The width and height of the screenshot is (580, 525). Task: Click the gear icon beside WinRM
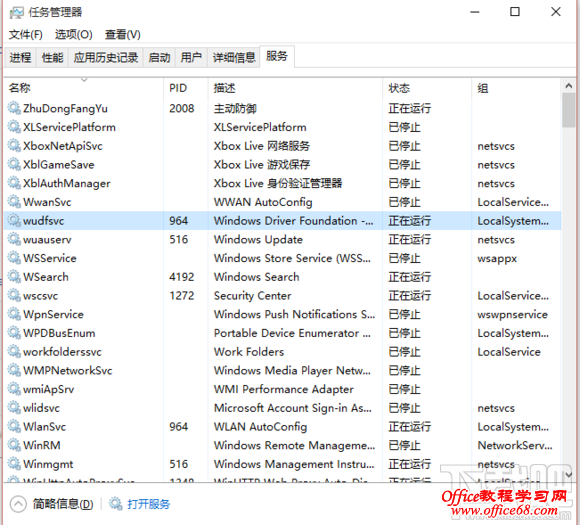[x=14, y=445]
